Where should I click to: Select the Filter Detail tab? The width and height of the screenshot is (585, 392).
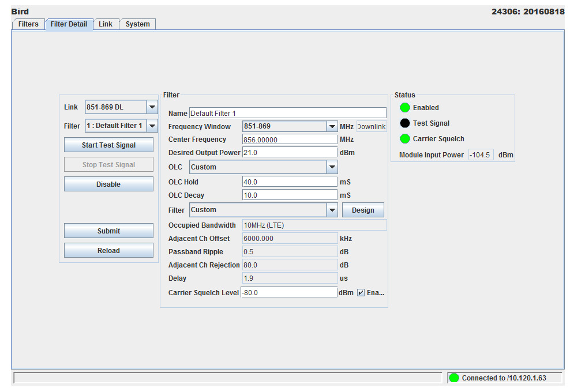69,24
